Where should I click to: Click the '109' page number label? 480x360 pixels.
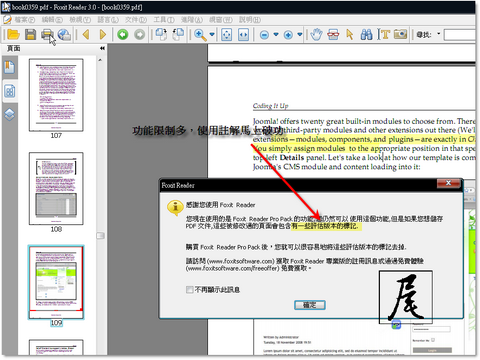[56, 323]
